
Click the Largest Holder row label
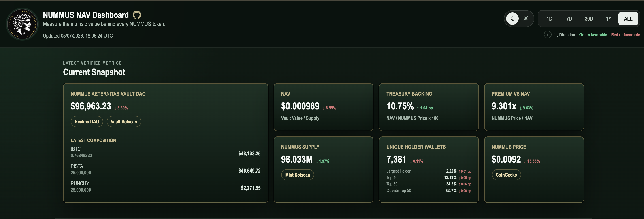coord(398,171)
